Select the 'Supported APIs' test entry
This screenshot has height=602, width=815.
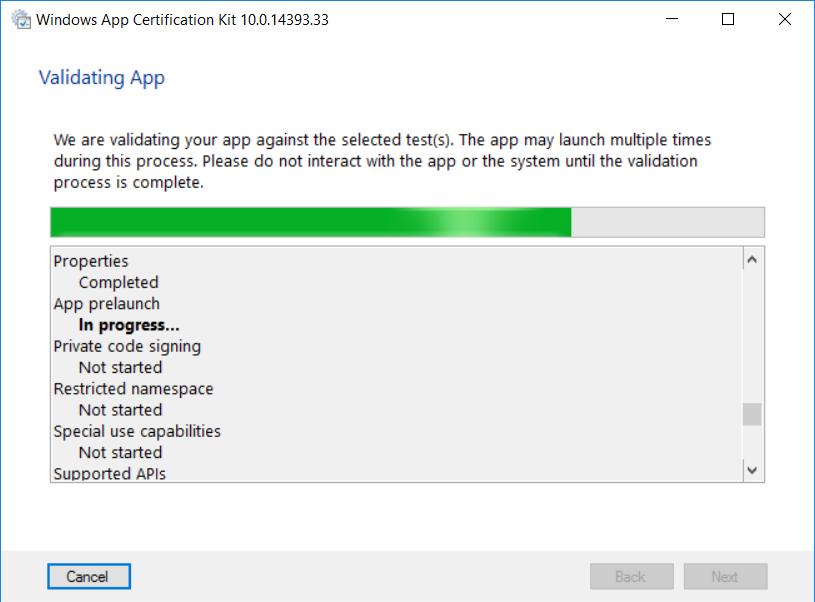[x=109, y=473]
